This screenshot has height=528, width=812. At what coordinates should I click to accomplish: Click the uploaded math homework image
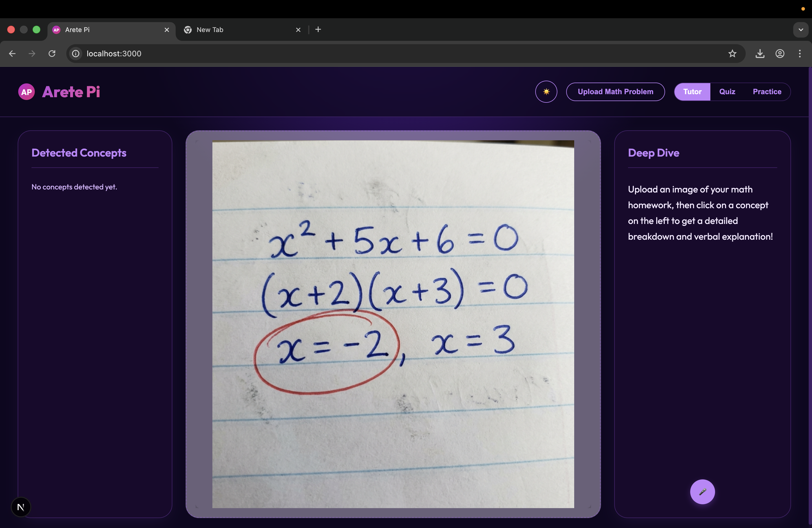(393, 324)
